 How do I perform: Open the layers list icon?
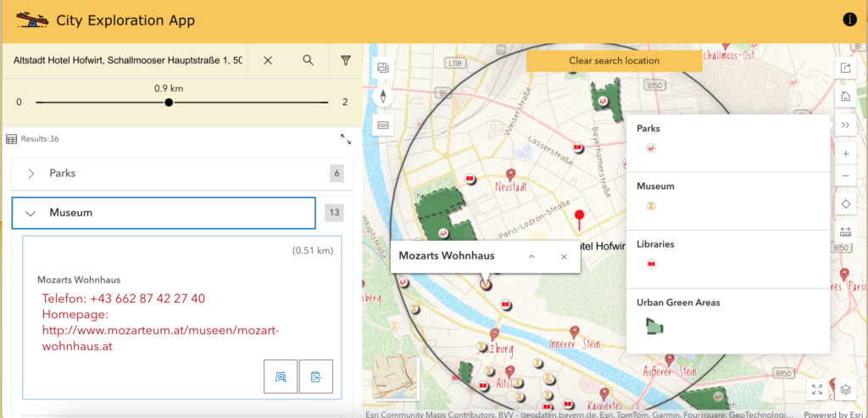pos(845,389)
